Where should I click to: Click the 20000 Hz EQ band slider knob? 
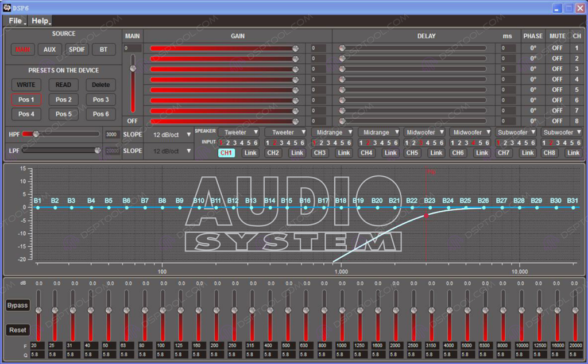(575, 311)
